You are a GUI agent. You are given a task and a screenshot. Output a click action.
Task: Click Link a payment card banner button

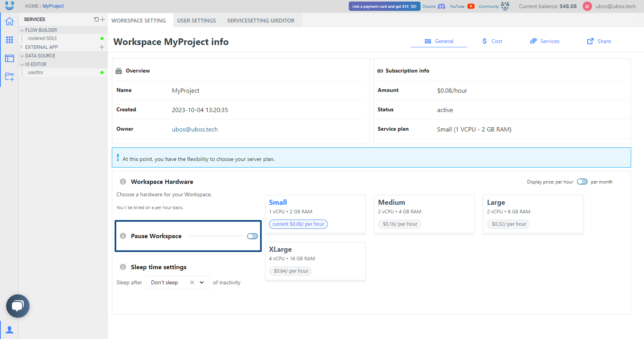384,6
